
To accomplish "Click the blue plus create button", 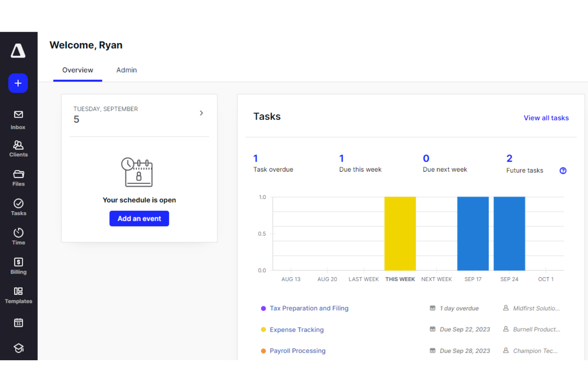I will (x=18, y=83).
